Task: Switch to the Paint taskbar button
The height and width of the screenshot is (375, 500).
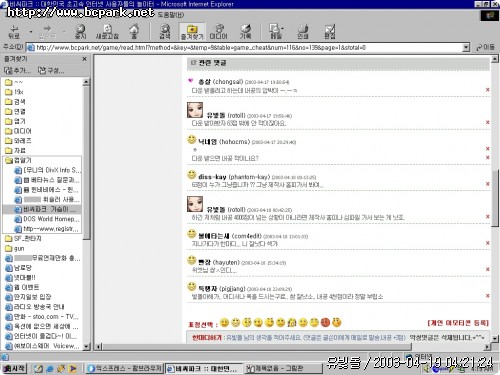Action: [283, 368]
